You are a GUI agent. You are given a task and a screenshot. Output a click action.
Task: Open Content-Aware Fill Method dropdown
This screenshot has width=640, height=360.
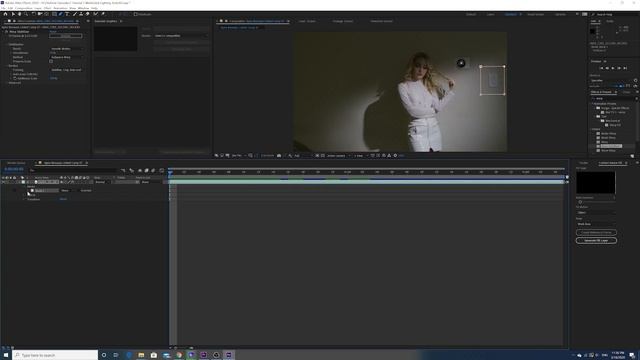(x=596, y=213)
